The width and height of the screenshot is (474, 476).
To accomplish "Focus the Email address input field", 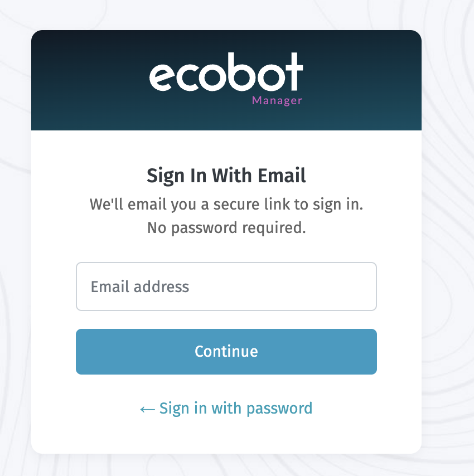I will 226,286.
